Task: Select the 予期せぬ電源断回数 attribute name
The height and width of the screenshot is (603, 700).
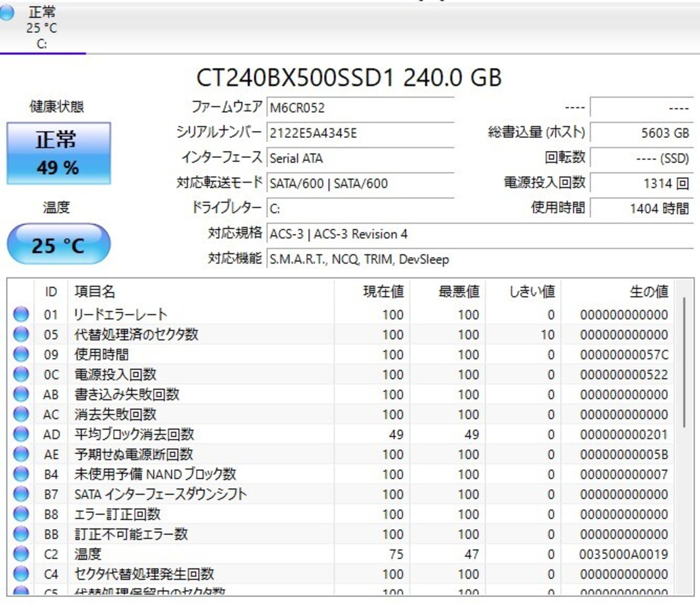Action: (134, 454)
